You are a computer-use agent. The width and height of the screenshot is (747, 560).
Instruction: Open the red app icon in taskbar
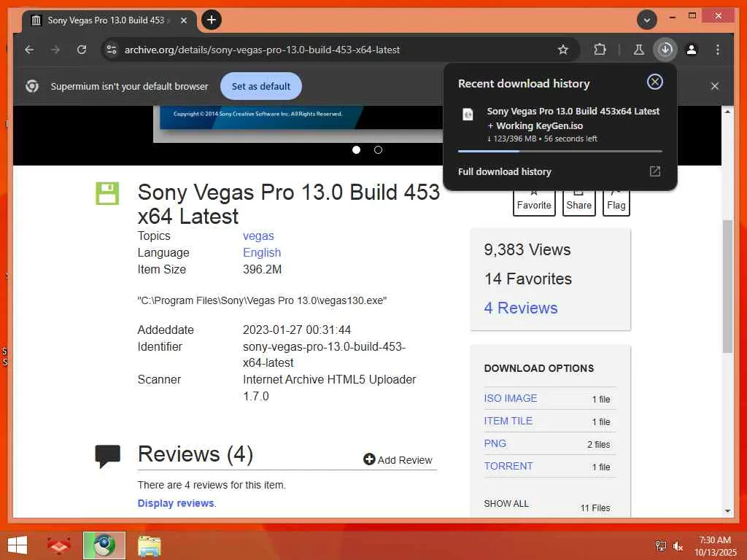coord(58,545)
